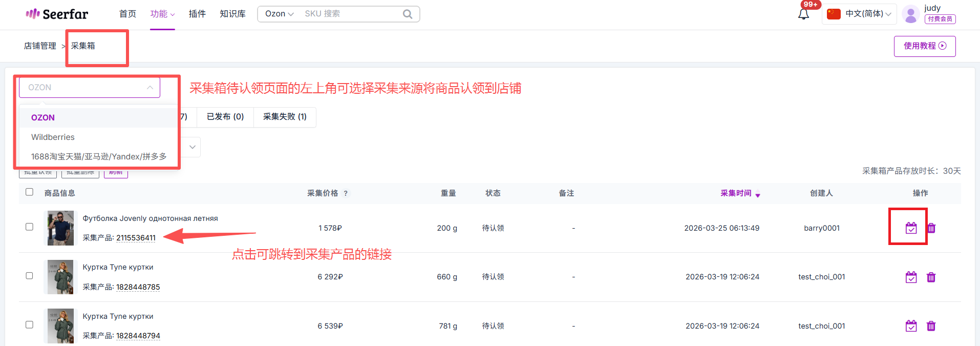Check the box for the Футболка Jovenly row
This screenshot has width=980, height=346.
tap(30, 227)
